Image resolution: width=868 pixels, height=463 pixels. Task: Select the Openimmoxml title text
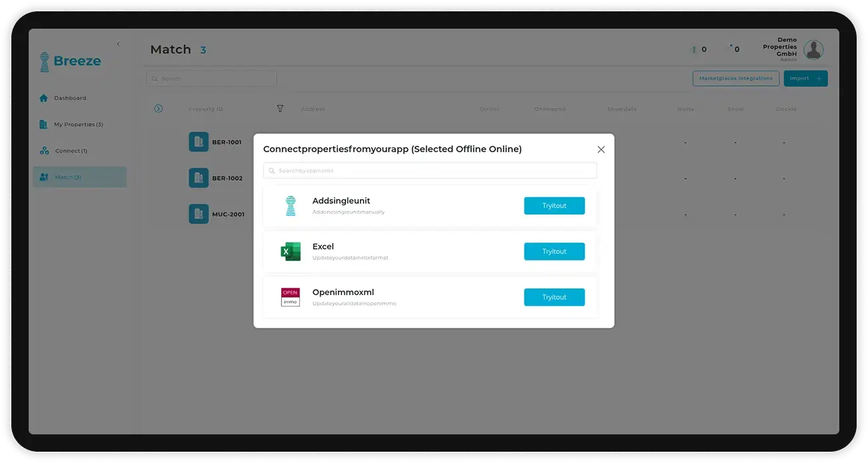[x=343, y=292]
